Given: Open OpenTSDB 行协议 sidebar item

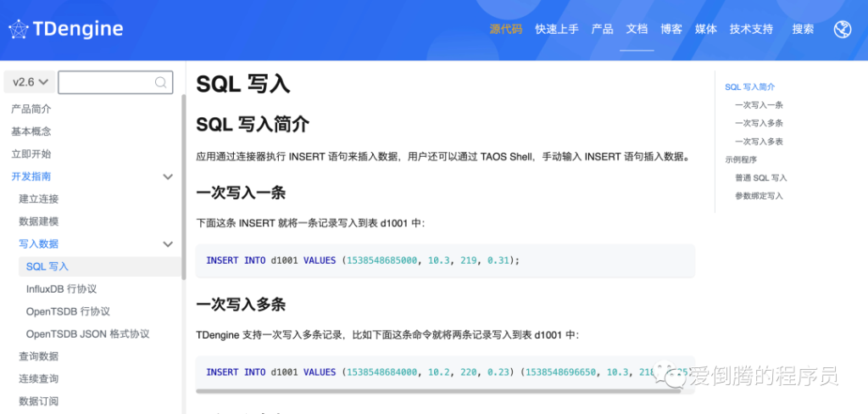Looking at the screenshot, I should (68, 311).
